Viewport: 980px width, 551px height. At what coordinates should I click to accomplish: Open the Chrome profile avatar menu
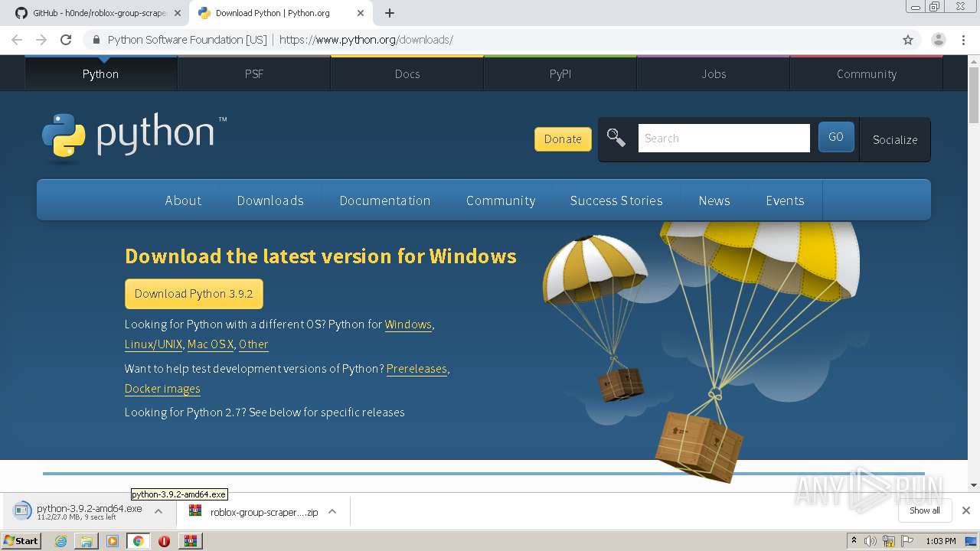click(x=939, y=40)
